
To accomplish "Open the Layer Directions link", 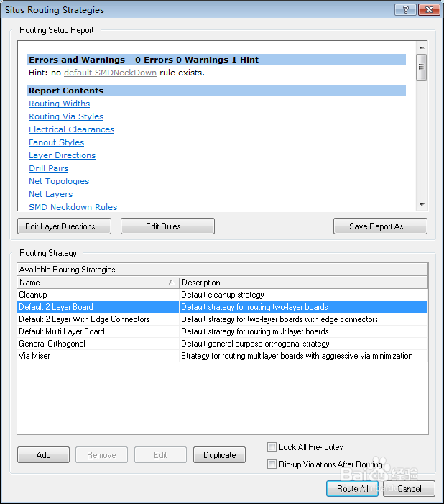I will pyautogui.click(x=63, y=155).
